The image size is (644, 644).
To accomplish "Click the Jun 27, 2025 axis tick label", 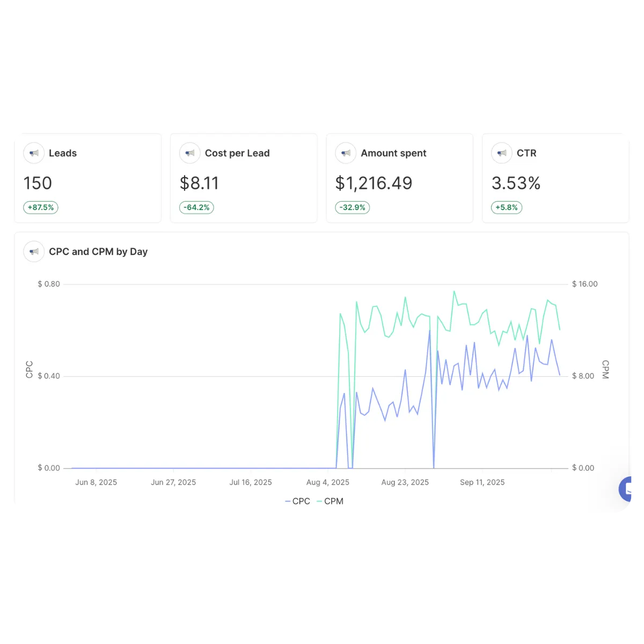I will (x=173, y=482).
